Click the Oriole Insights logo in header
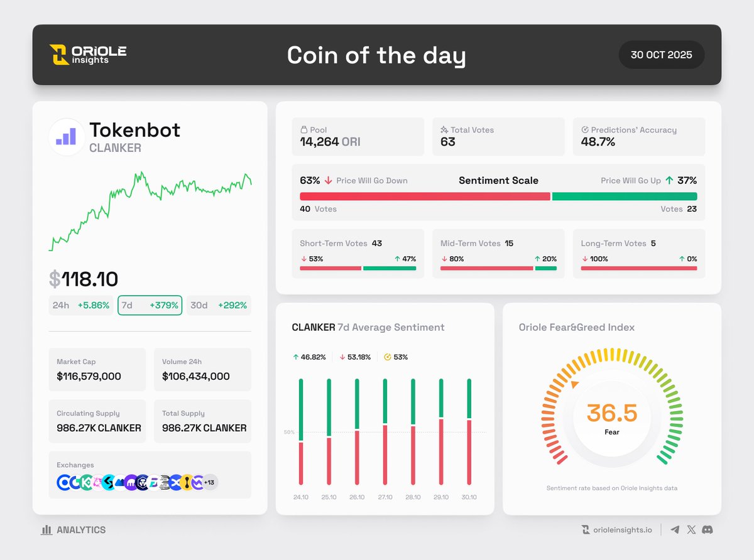Image resolution: width=754 pixels, height=560 pixels. pyautogui.click(x=88, y=55)
